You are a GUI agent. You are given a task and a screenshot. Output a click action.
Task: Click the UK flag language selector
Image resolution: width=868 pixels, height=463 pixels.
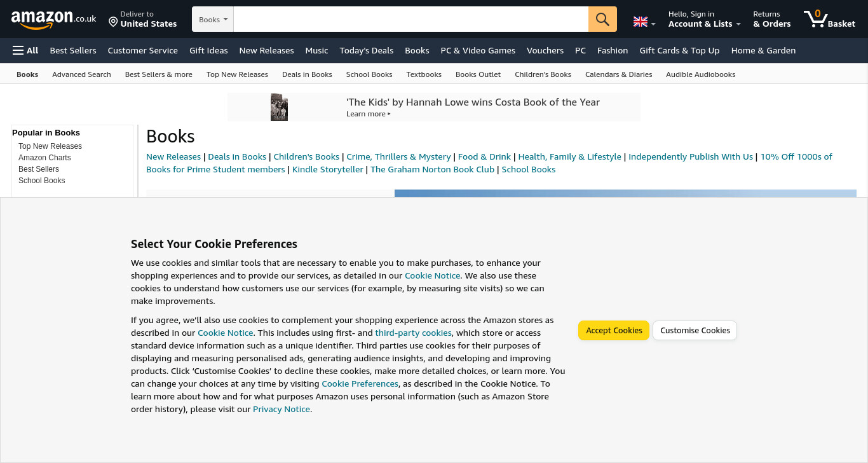[644, 22]
